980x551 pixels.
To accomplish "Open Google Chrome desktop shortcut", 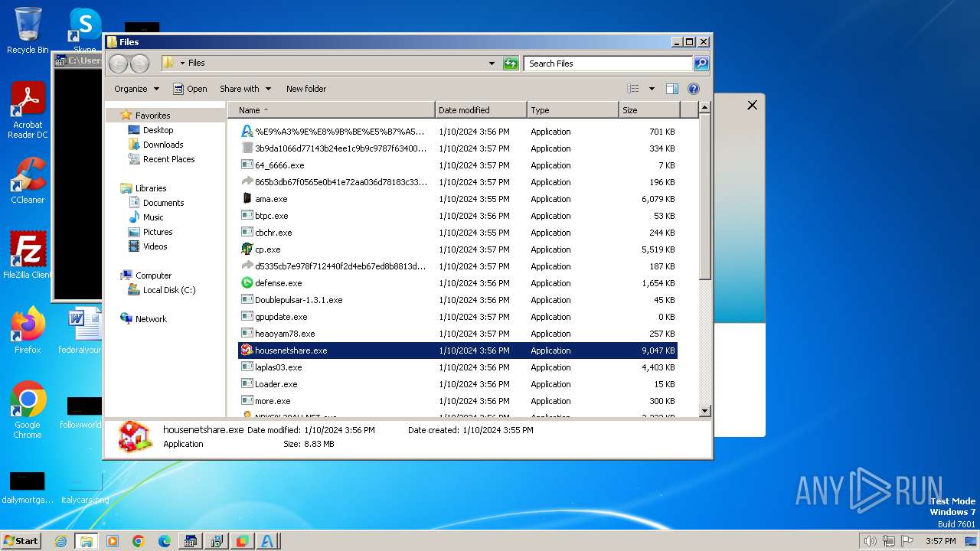I will point(28,409).
